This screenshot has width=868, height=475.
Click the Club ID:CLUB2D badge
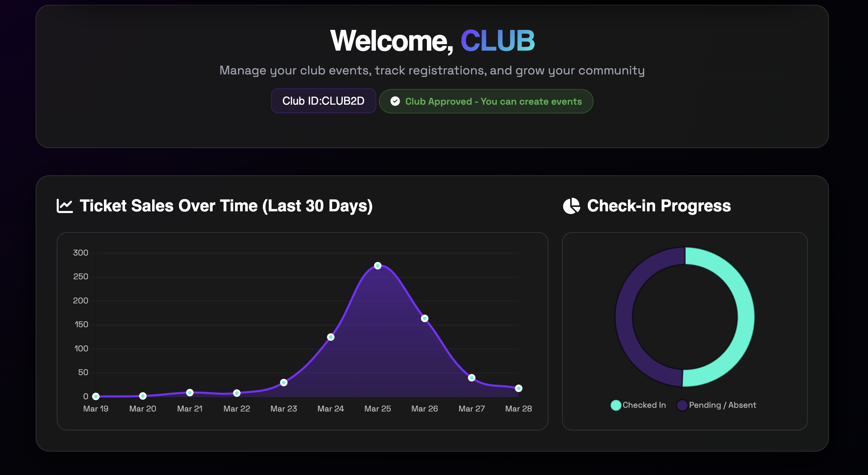pyautogui.click(x=323, y=101)
